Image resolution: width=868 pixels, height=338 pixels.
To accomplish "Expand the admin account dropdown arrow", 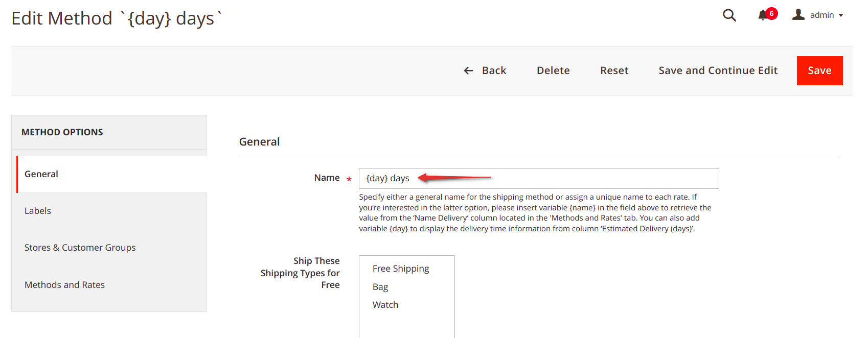I will [841, 15].
